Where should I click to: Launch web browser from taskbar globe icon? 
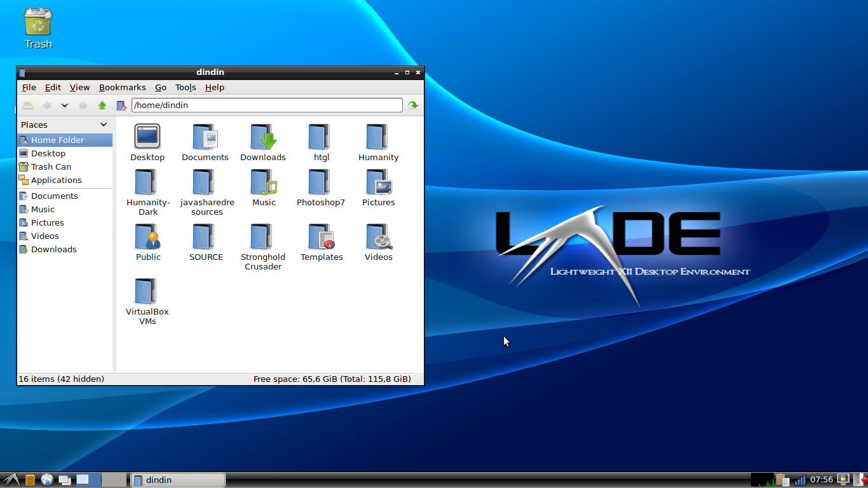coord(47,480)
